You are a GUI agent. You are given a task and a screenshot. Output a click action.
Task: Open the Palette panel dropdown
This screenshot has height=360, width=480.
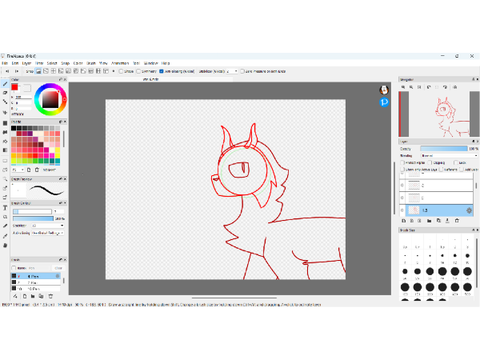18,170
